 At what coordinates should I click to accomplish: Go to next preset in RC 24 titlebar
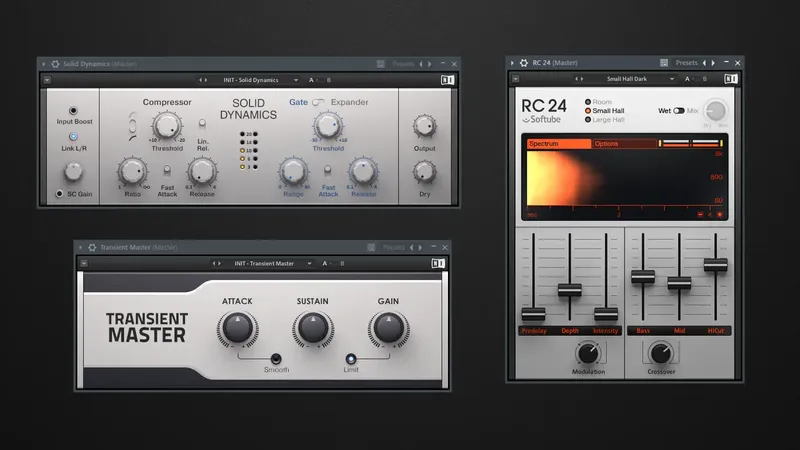(x=713, y=63)
